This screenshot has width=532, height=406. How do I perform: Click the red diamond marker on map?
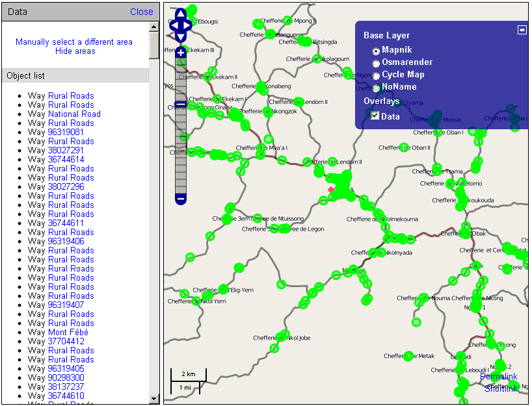pyautogui.click(x=331, y=190)
